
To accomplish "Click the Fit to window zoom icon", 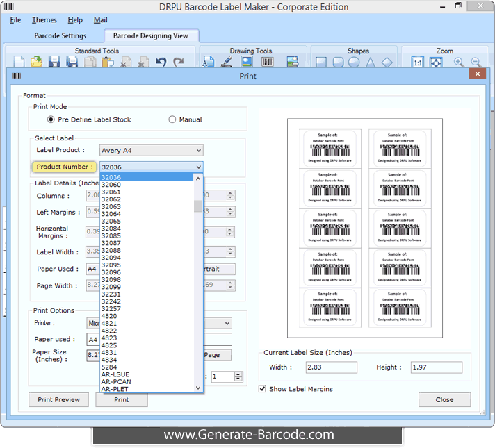I will [436, 62].
